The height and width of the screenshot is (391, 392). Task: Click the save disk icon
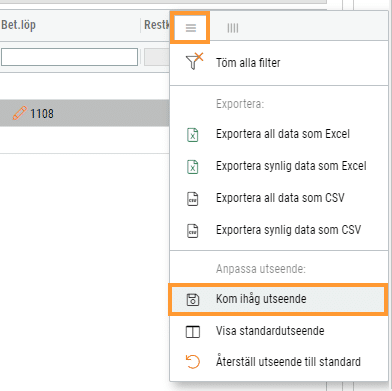[x=193, y=300]
